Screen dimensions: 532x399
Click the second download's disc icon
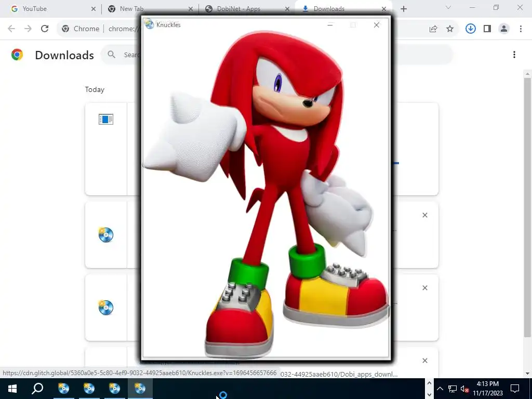coord(106,235)
